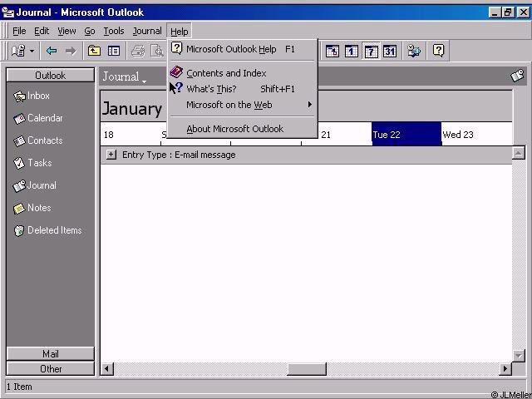The height and width of the screenshot is (399, 532).
Task: Click the horizontal scrollbar thumb
Action: coord(307,369)
